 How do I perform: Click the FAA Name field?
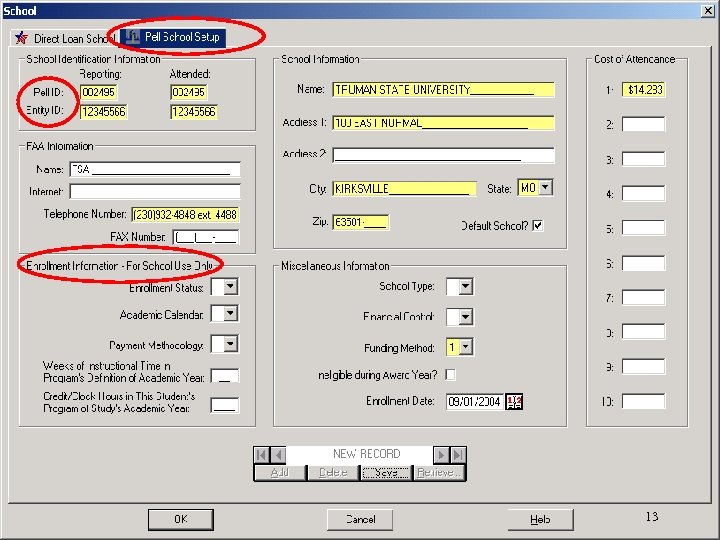click(x=155, y=169)
